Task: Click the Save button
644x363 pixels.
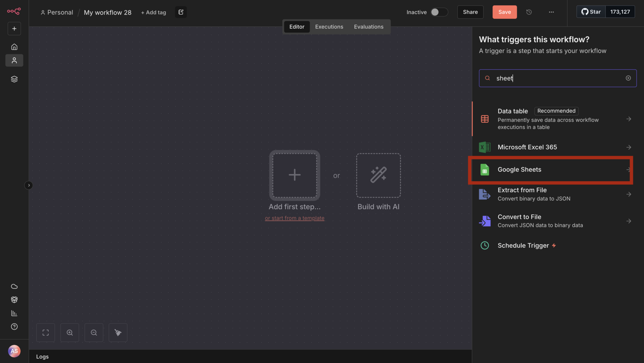Action: [x=504, y=12]
